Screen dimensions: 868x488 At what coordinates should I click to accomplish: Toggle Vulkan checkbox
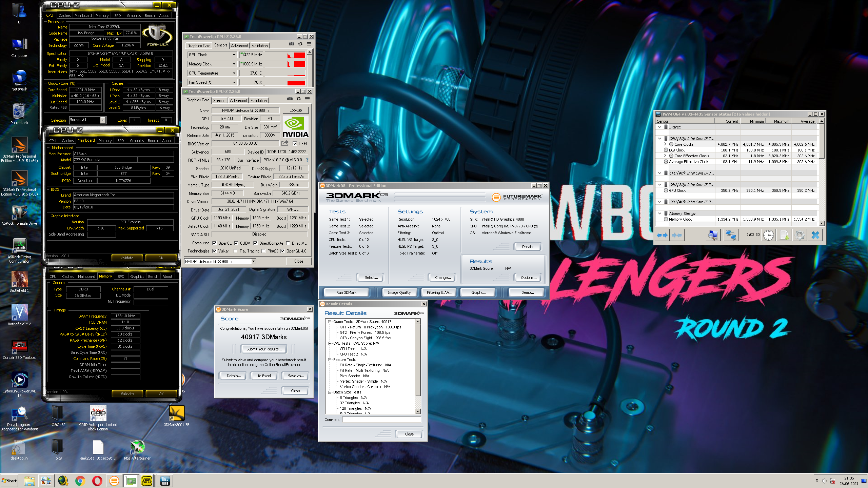214,251
